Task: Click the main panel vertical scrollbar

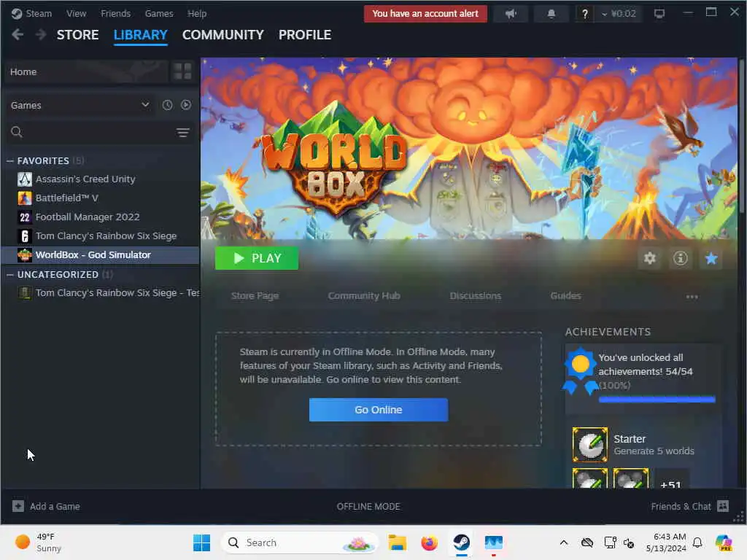Action: (742, 136)
